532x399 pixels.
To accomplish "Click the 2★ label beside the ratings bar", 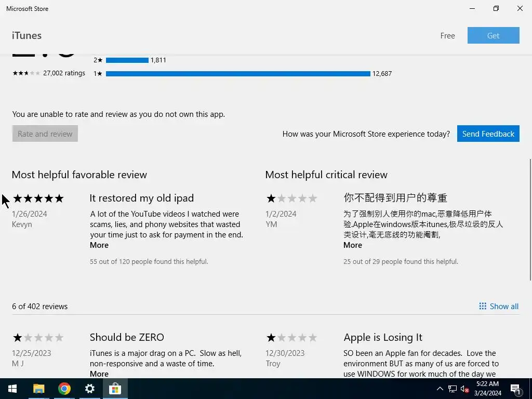I will pyautogui.click(x=98, y=60).
